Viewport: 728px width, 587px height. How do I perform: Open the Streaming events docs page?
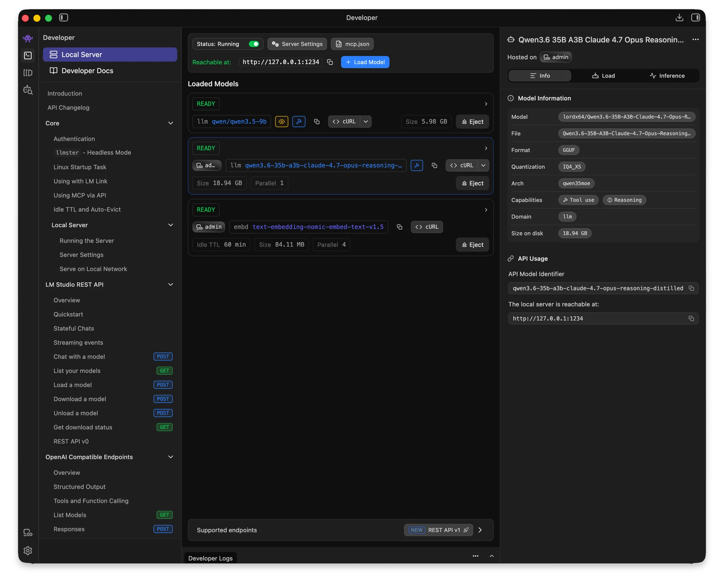pos(78,342)
